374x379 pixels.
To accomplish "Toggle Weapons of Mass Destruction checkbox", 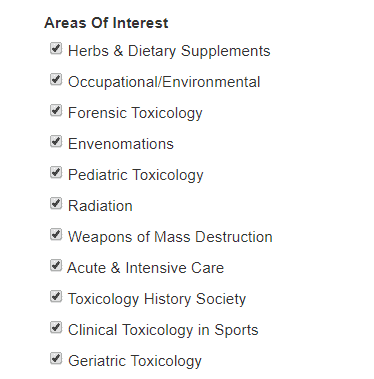I will point(56,234).
